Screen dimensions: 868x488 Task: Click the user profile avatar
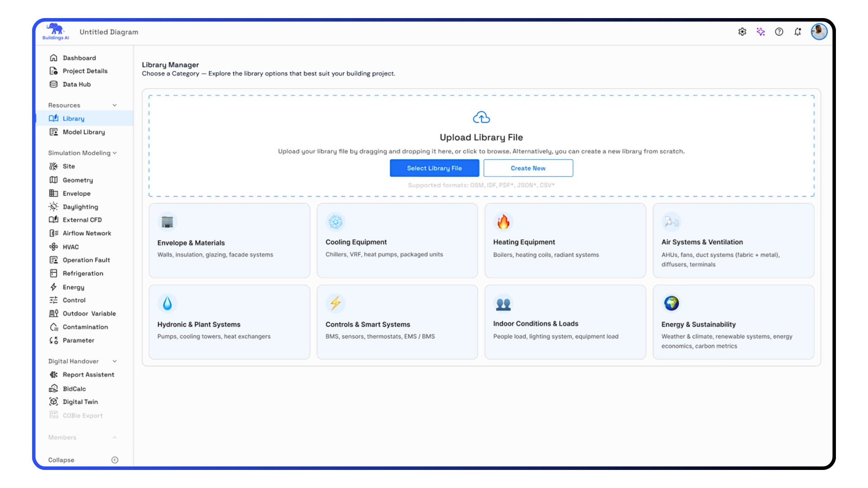coord(819,32)
